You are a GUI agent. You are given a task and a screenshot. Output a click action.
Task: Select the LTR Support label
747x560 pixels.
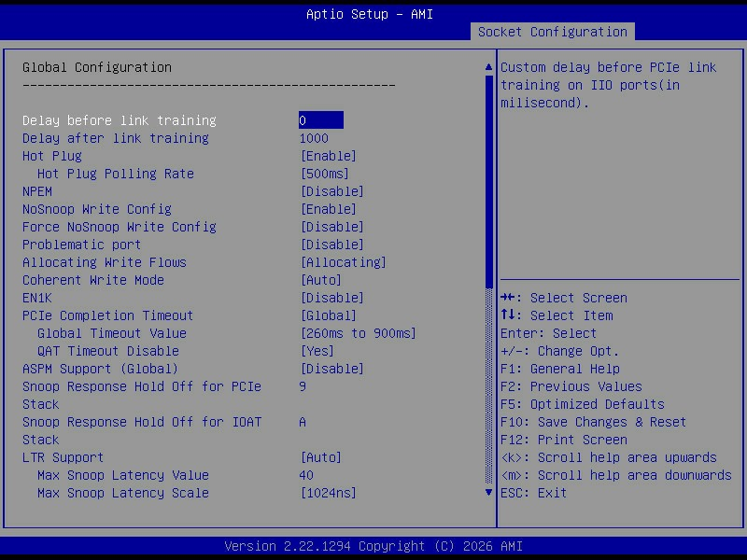pyautogui.click(x=63, y=457)
